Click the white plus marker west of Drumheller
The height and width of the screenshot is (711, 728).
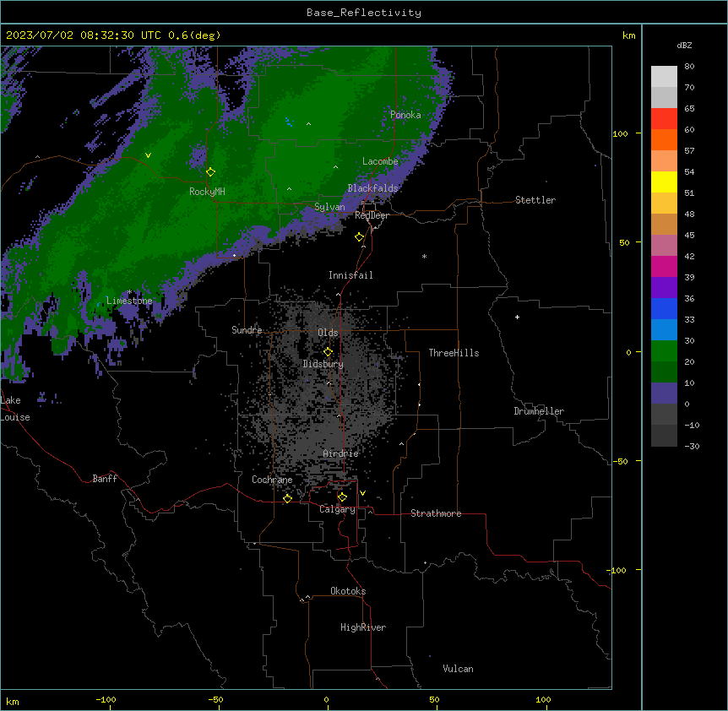click(517, 317)
